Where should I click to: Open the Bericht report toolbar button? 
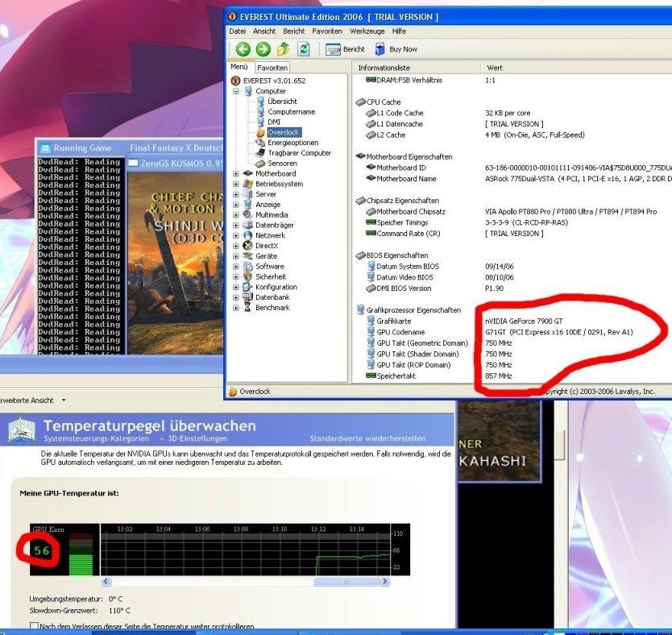pos(345,49)
